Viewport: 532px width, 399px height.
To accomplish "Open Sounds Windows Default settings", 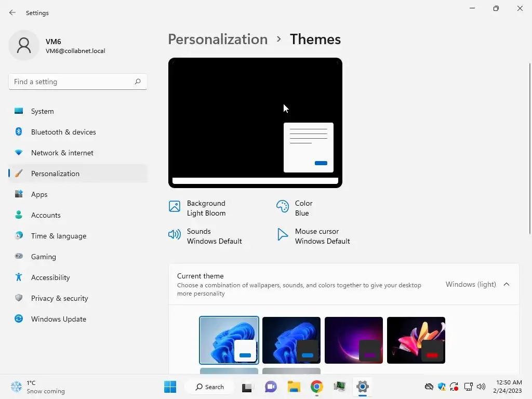I will pos(205,236).
